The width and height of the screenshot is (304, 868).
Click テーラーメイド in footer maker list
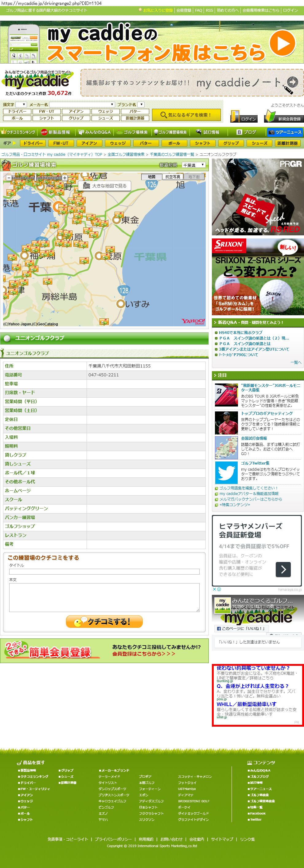(x=109, y=776)
